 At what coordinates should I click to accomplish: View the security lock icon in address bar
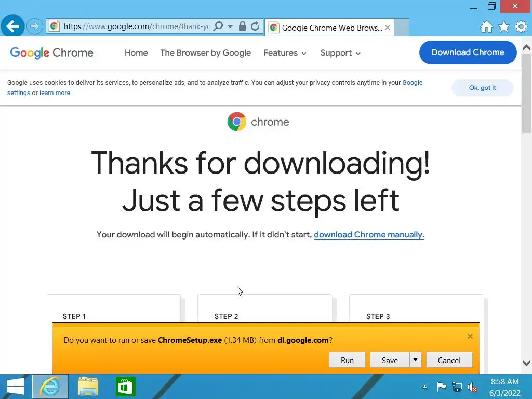pyautogui.click(x=242, y=26)
